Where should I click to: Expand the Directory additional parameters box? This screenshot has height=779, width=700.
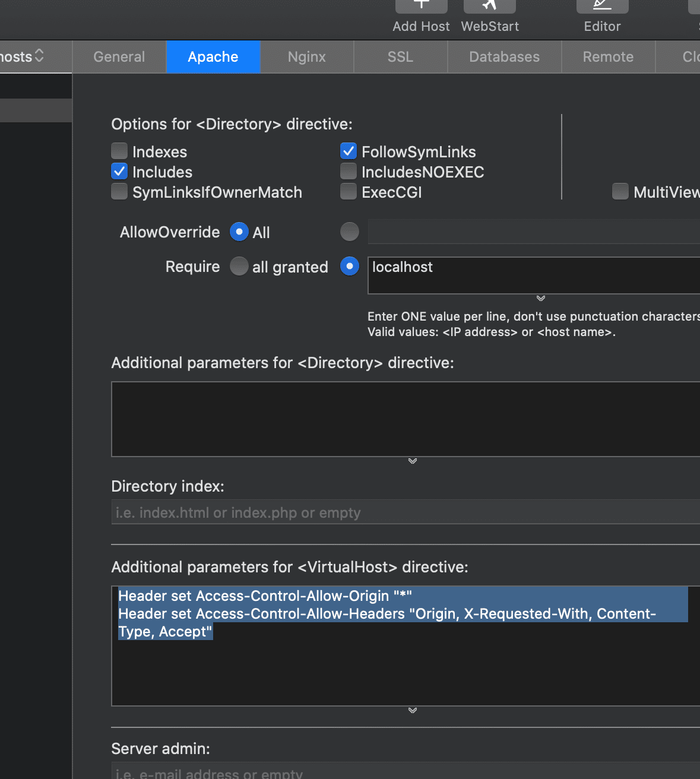pyautogui.click(x=412, y=461)
